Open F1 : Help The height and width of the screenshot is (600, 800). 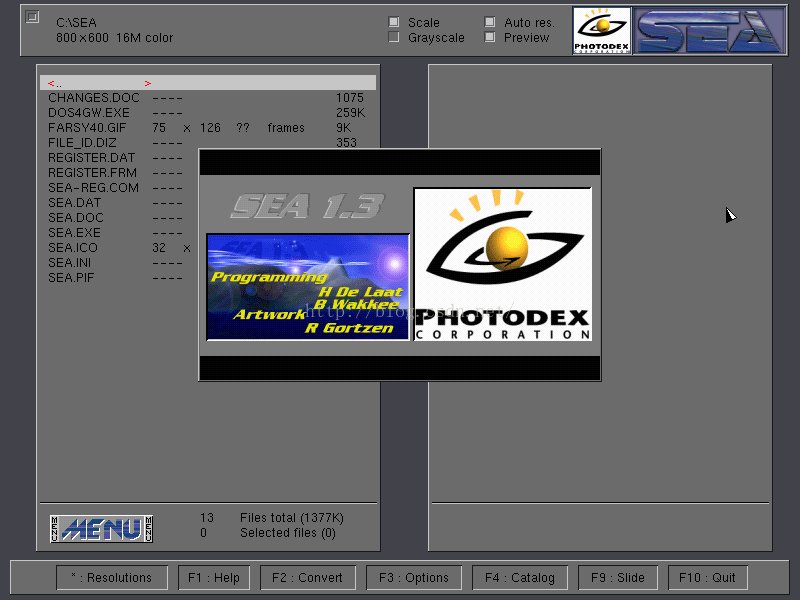click(214, 578)
